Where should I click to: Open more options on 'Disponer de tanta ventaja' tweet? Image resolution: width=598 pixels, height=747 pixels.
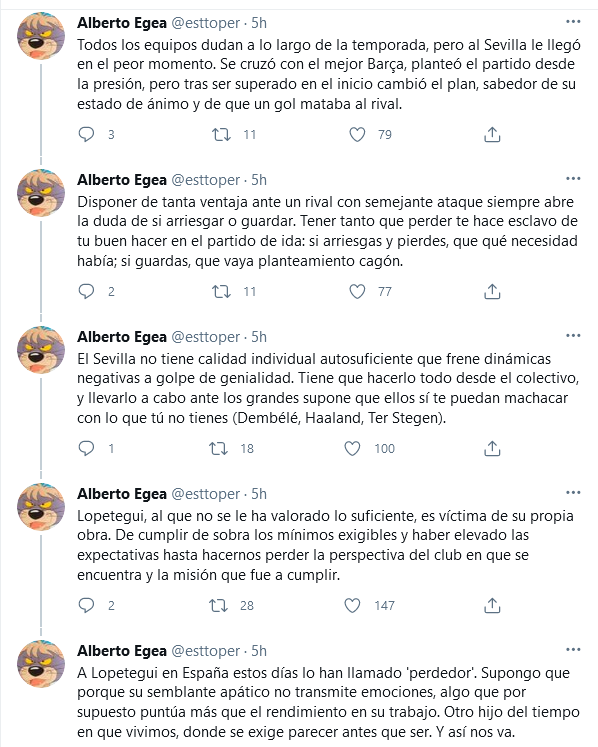point(573,179)
